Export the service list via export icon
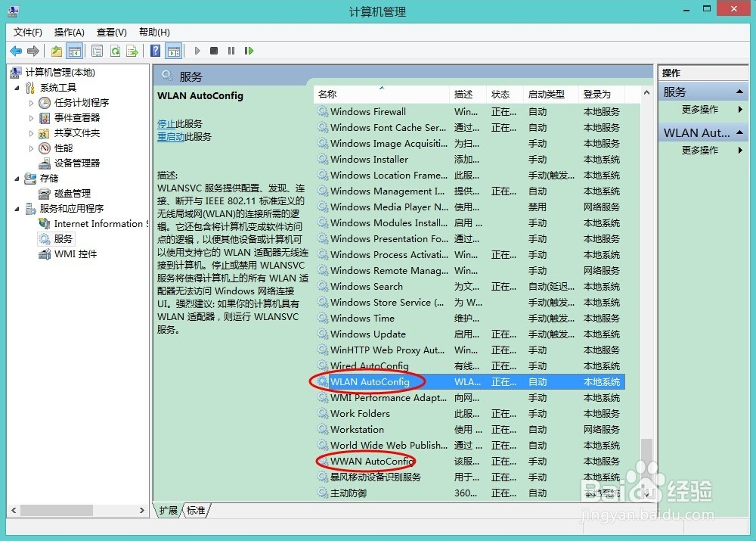Screen dimensions: 756x541 [x=132, y=51]
